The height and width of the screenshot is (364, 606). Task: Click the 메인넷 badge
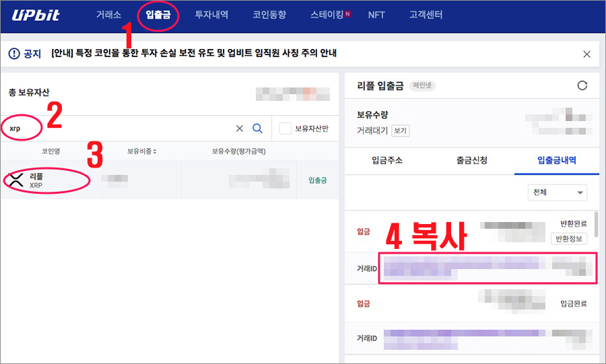click(x=422, y=85)
